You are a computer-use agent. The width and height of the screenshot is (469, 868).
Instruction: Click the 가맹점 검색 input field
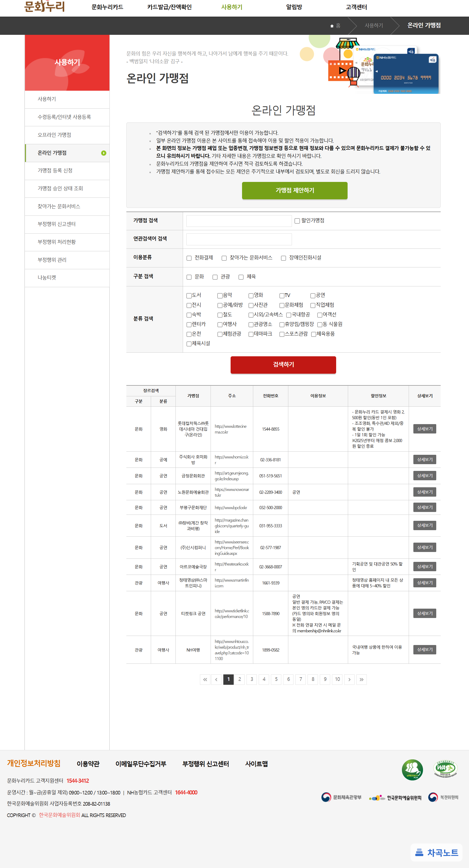click(239, 221)
